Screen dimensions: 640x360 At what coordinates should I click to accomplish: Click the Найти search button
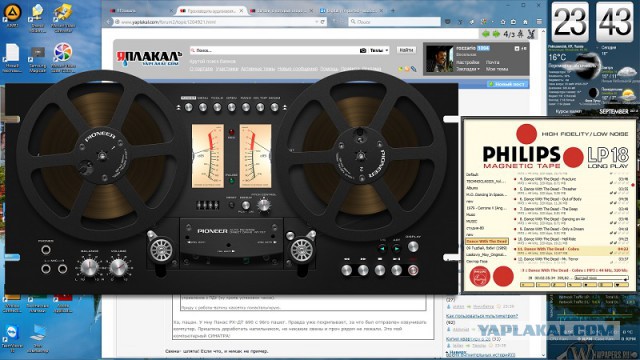pyautogui.click(x=406, y=50)
